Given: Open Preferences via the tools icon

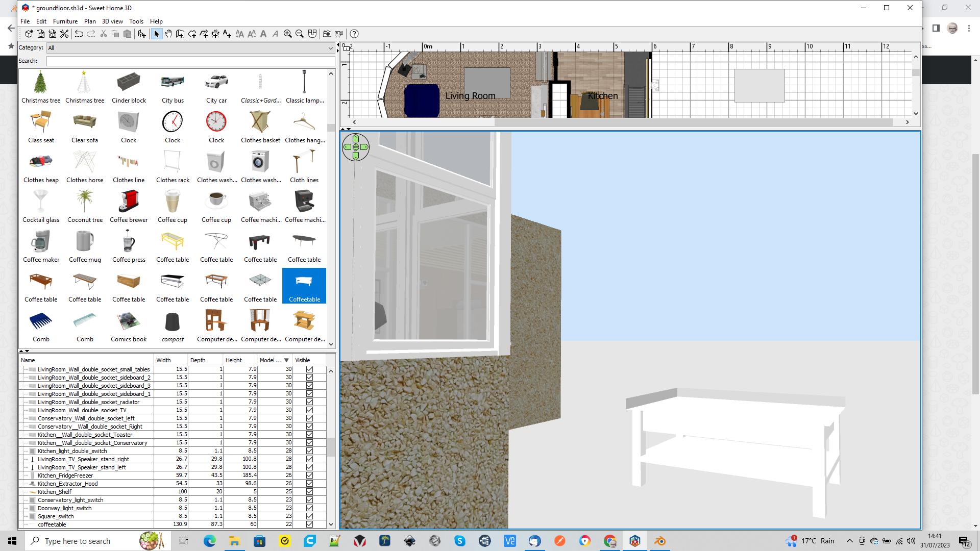Looking at the screenshot, I should pos(64,34).
